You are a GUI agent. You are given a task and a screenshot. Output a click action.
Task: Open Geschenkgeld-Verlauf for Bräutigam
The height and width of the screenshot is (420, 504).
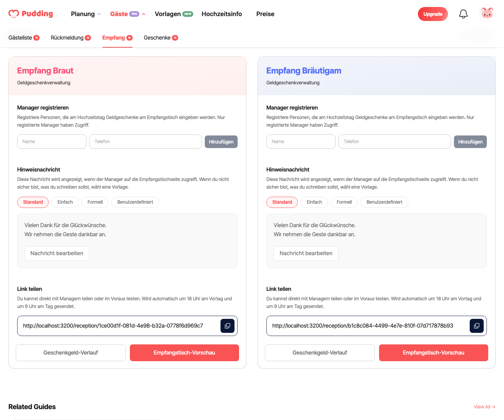click(x=320, y=353)
